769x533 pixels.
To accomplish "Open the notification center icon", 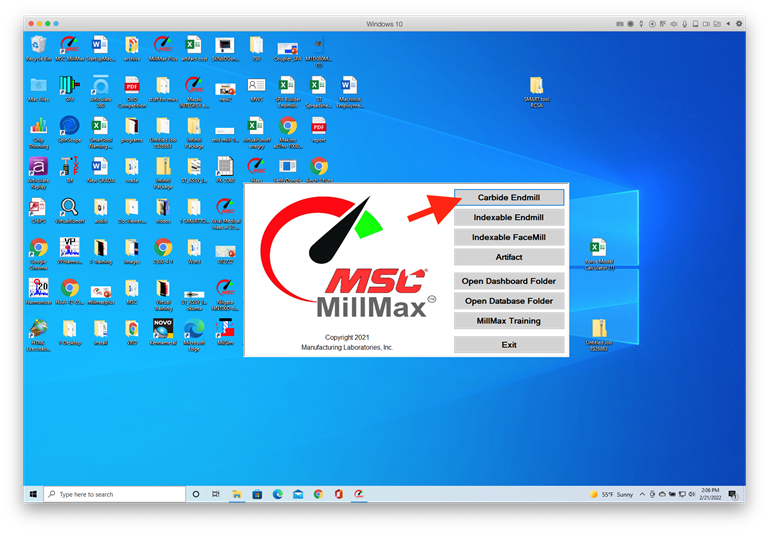I will point(733,494).
